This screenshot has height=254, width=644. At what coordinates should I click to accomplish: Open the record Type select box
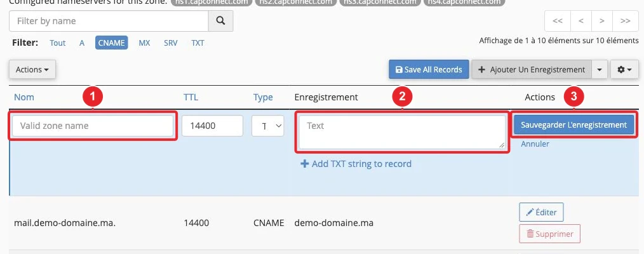point(268,126)
